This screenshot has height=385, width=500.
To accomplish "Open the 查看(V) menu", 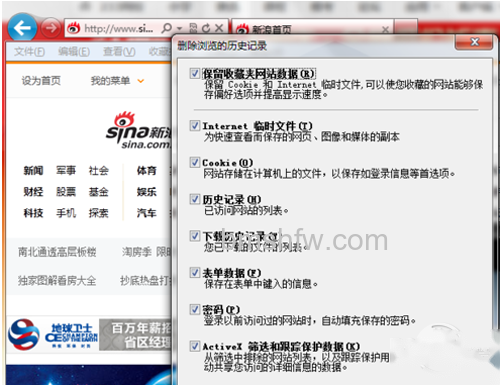I will tap(119, 52).
